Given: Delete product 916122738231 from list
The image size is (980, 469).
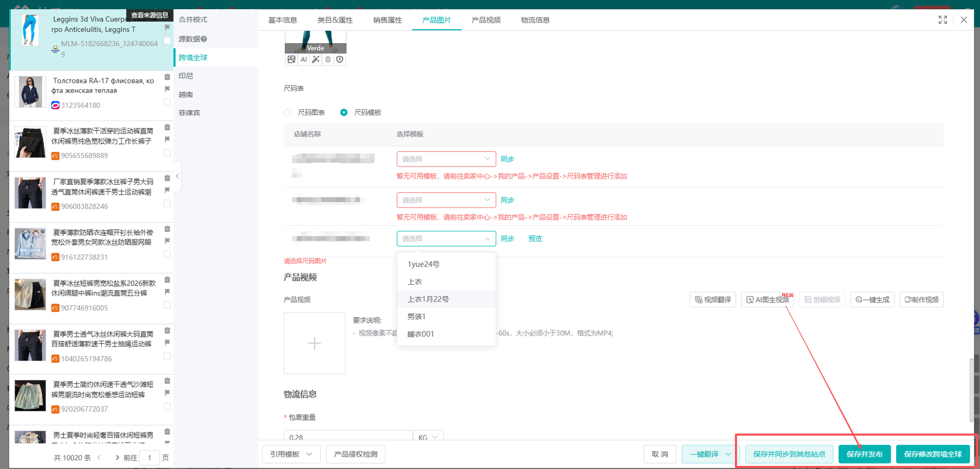Looking at the screenshot, I should 167,229.
